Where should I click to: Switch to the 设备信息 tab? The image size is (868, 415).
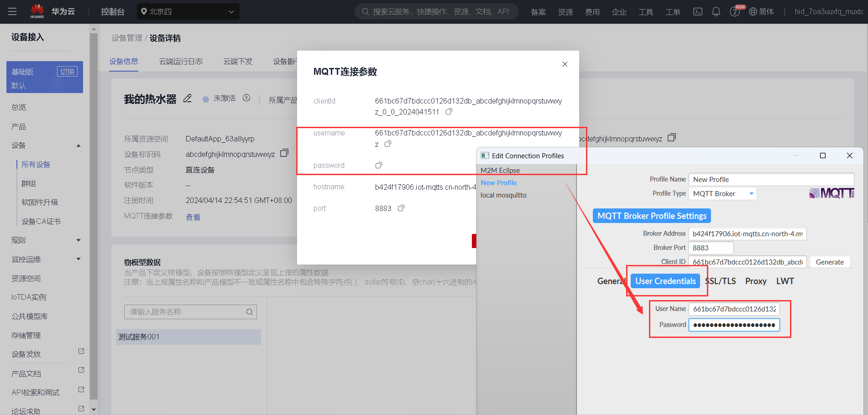point(124,61)
